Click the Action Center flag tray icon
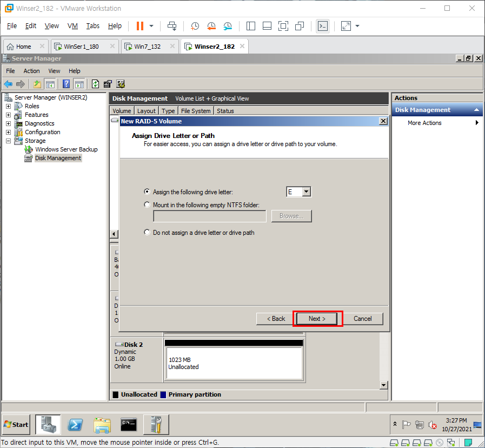 pyautogui.click(x=406, y=425)
